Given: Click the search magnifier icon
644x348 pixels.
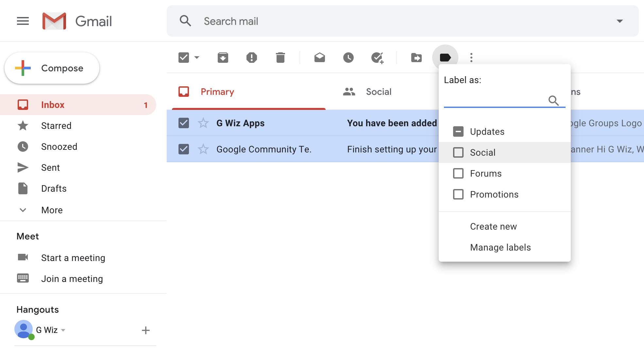Looking at the screenshot, I should pos(185,21).
